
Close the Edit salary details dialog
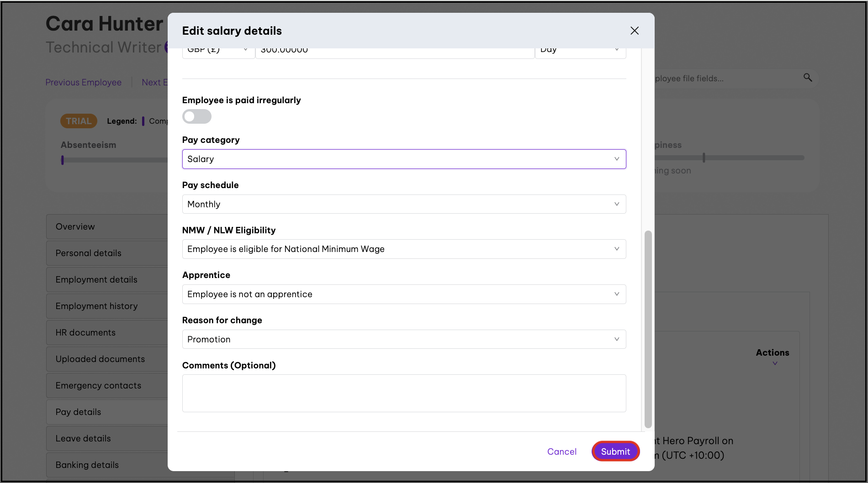tap(634, 31)
